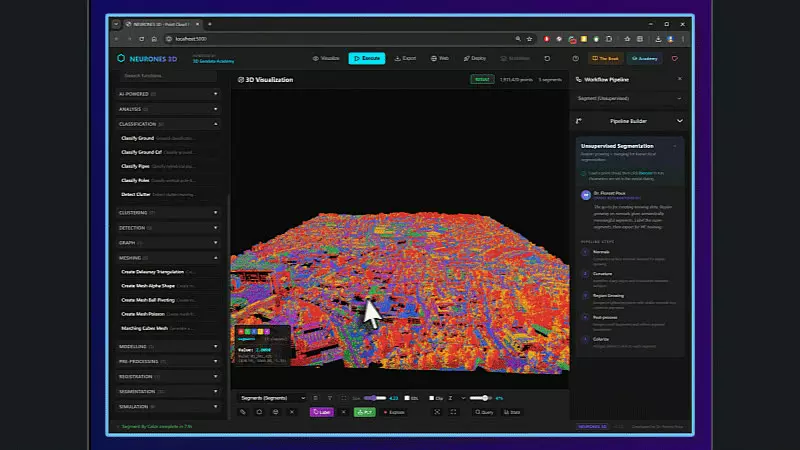Viewport: 800px width, 450px height.
Task: Expand the REGISTRATION category
Action: pos(168,377)
